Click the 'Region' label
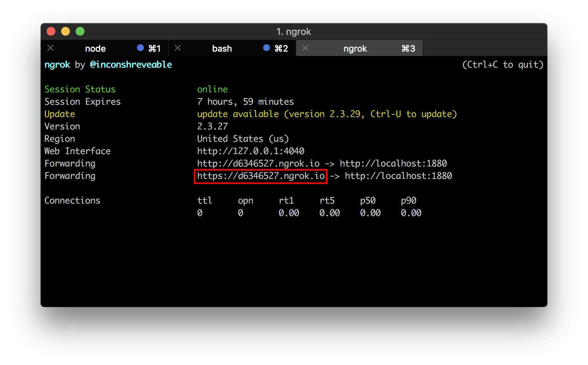The height and width of the screenshot is (365, 588). [60, 139]
